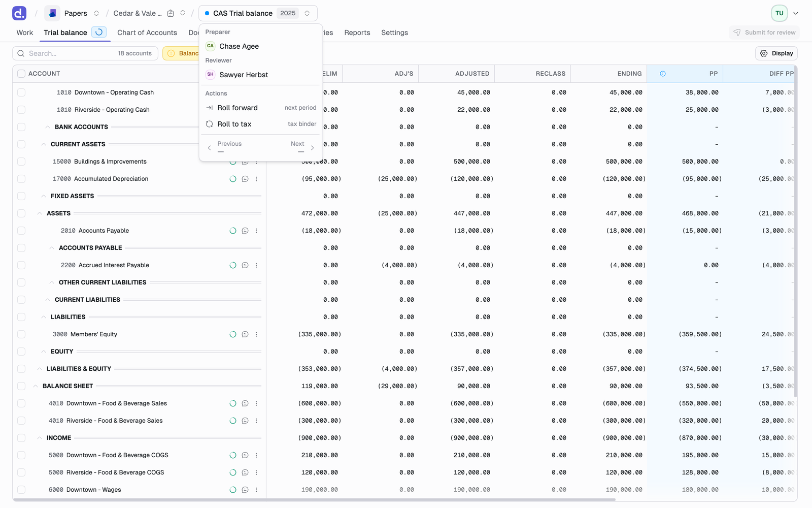Select all accounts with header checkbox
Image resolution: width=812 pixels, height=508 pixels.
21,74
